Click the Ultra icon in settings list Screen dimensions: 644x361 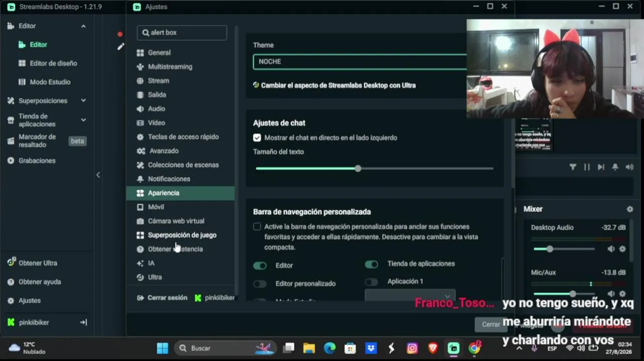140,277
